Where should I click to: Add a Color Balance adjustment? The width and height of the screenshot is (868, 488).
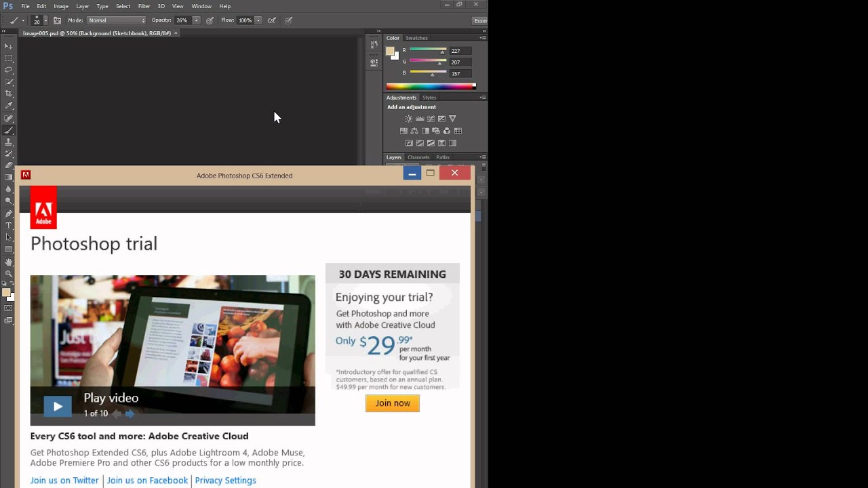click(414, 131)
